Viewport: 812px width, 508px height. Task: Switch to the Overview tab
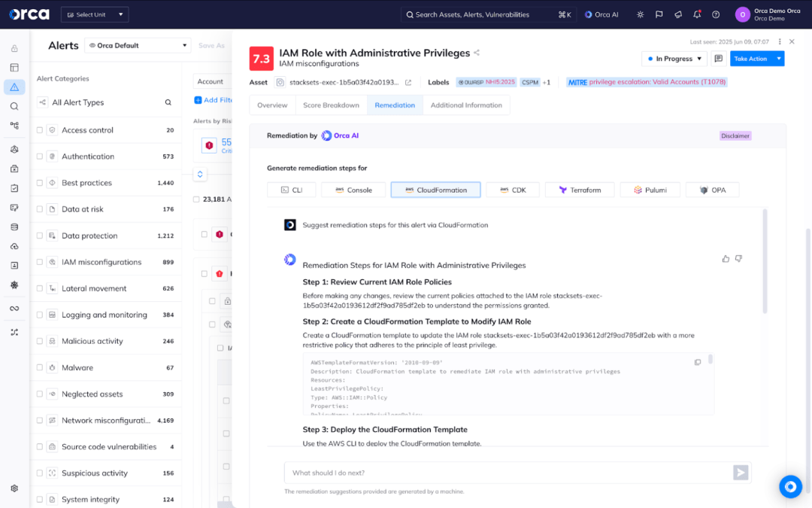(x=272, y=105)
